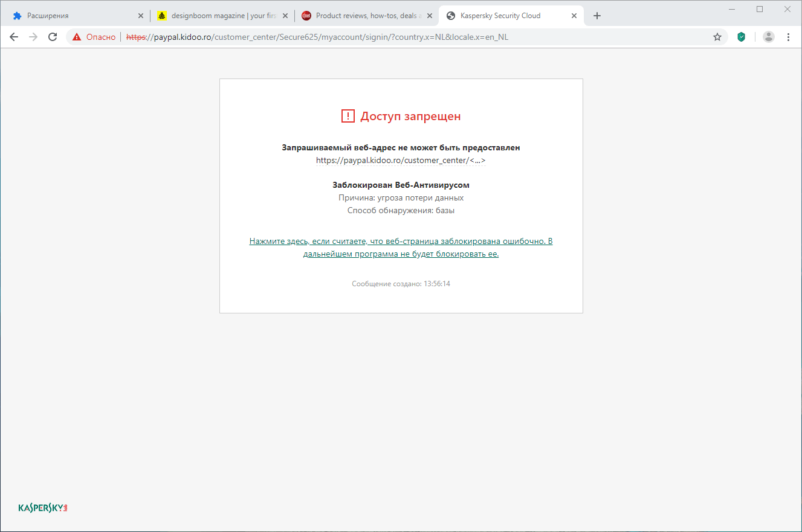Open the Chrome profile avatar
This screenshot has width=802, height=532.
[769, 37]
